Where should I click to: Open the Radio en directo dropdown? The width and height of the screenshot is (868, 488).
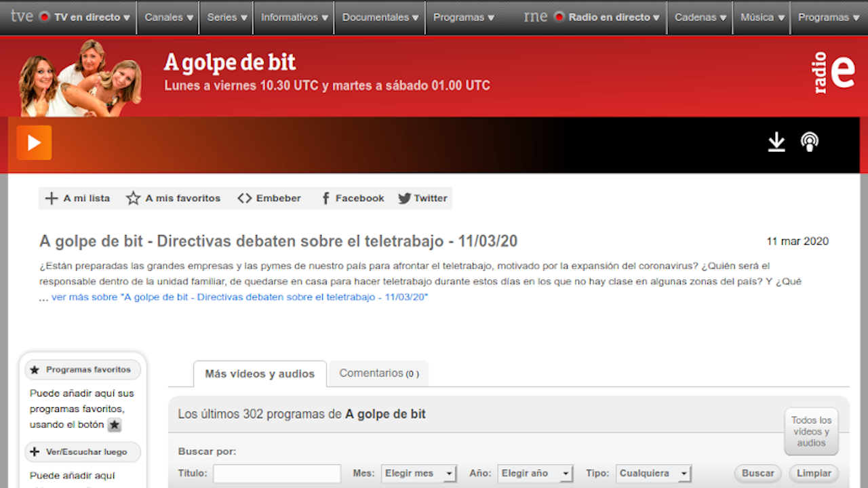tap(614, 17)
